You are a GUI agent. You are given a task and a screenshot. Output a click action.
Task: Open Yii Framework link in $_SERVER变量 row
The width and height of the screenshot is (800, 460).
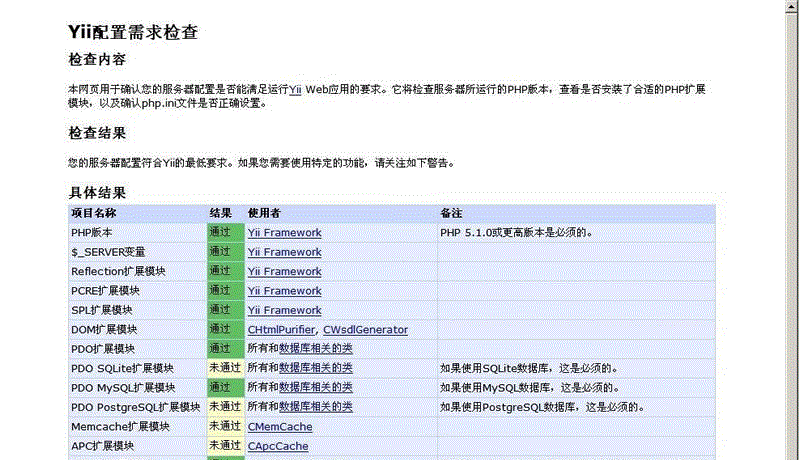(284, 252)
